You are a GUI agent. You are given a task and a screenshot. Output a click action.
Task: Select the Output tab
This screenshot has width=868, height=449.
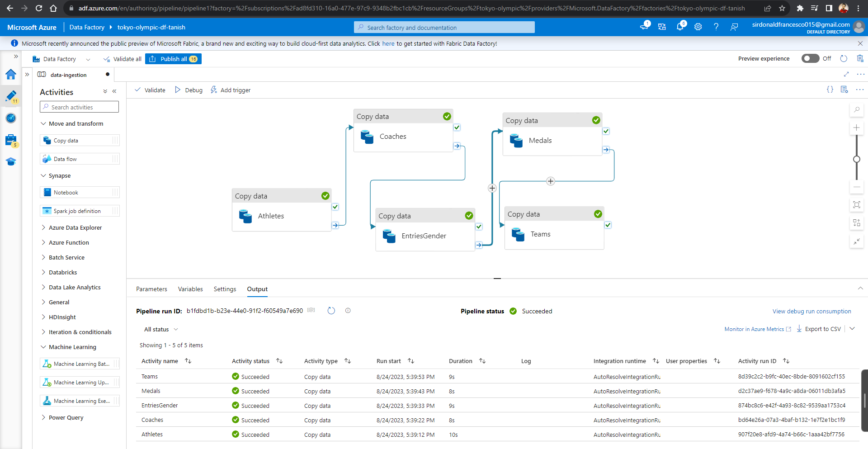[x=257, y=289]
